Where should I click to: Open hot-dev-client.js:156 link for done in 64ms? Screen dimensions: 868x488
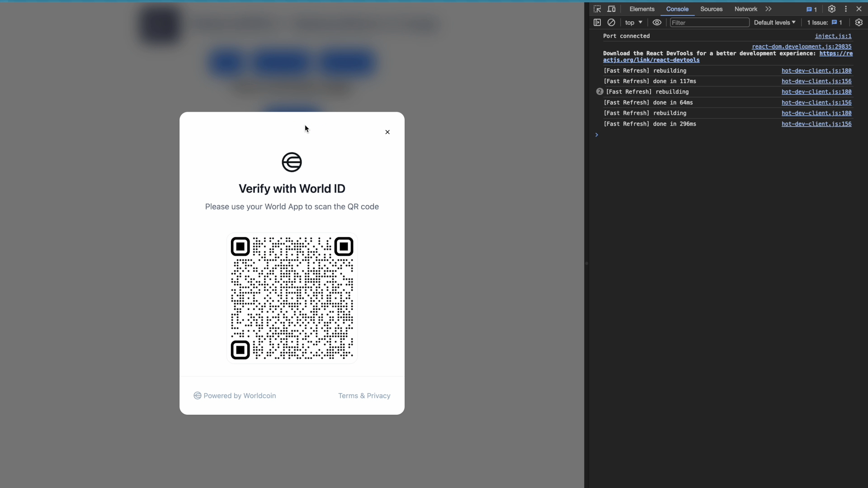[816, 103]
